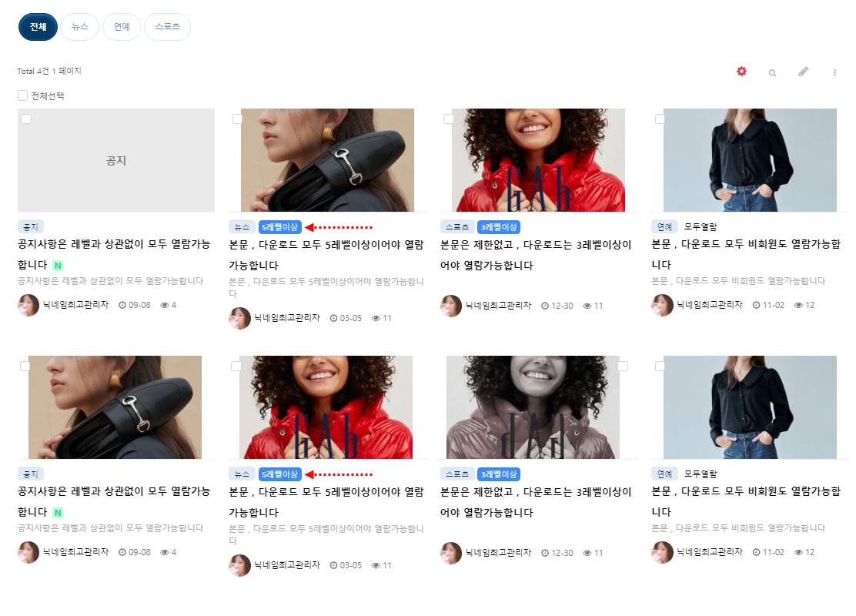Screen dimensions: 856x616
Task: Click the top-row 5레벨이상 badge
Action: click(279, 227)
